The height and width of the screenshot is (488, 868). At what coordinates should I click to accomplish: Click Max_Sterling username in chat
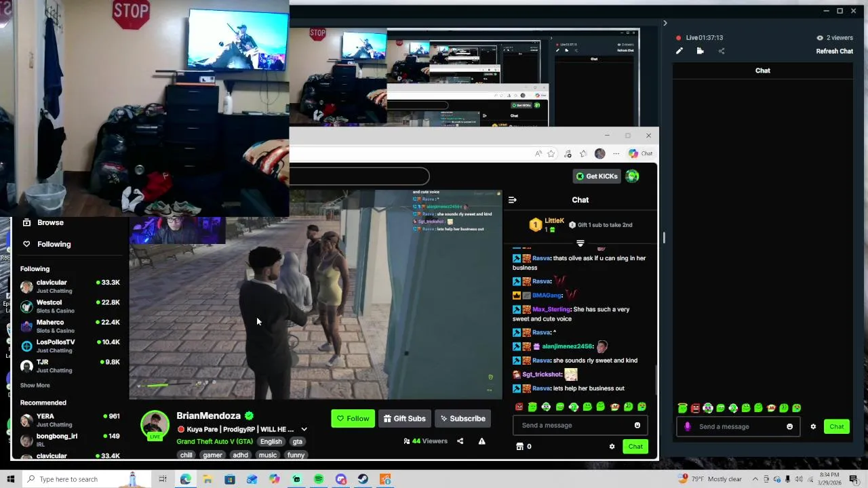pos(551,309)
